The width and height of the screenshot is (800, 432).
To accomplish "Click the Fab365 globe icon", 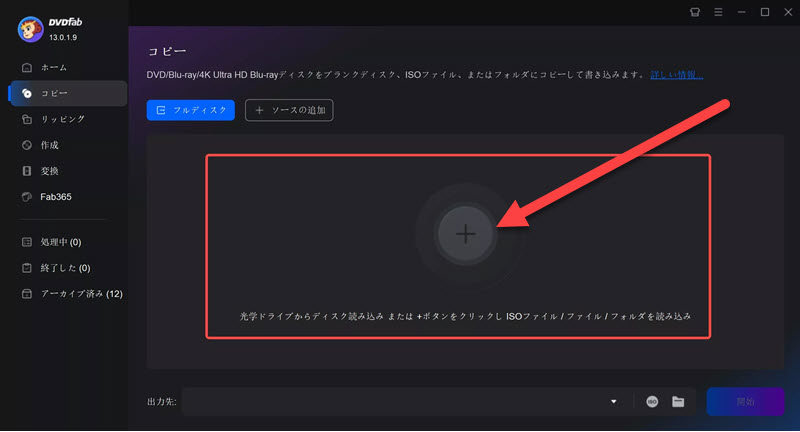I will point(27,197).
